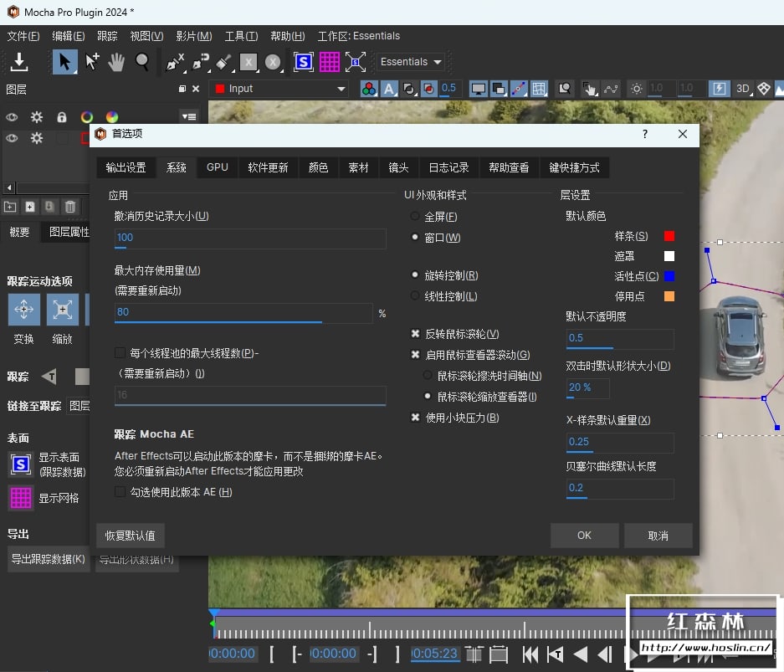784x672 pixels.
Task: Click the magenta Show Grid toolbar icon
Action: 329,62
